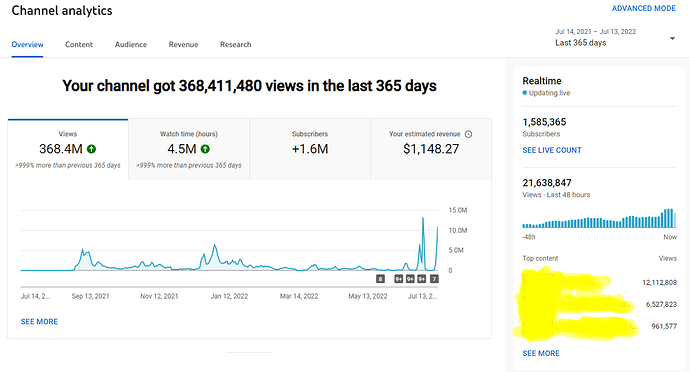Click the 10.0M y-axis label
The width and height of the screenshot is (690, 372).
pos(458,231)
